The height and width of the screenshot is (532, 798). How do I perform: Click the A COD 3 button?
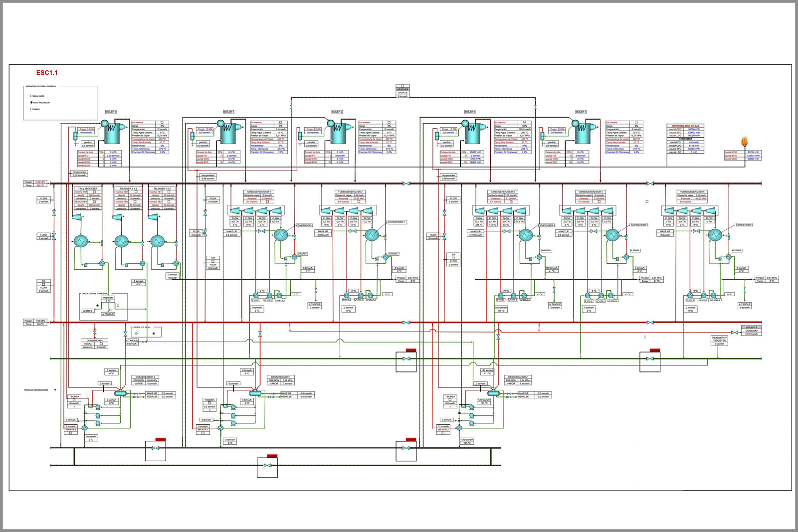(x=88, y=311)
